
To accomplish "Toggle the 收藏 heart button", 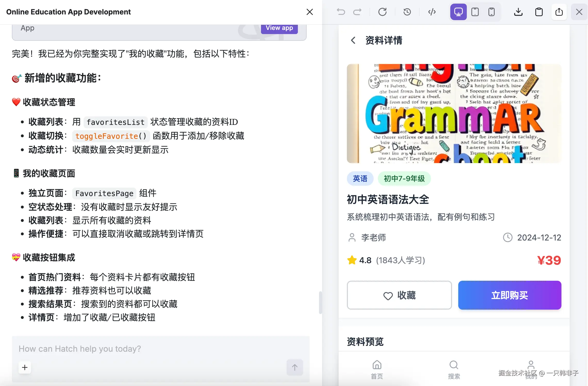I will tap(399, 295).
